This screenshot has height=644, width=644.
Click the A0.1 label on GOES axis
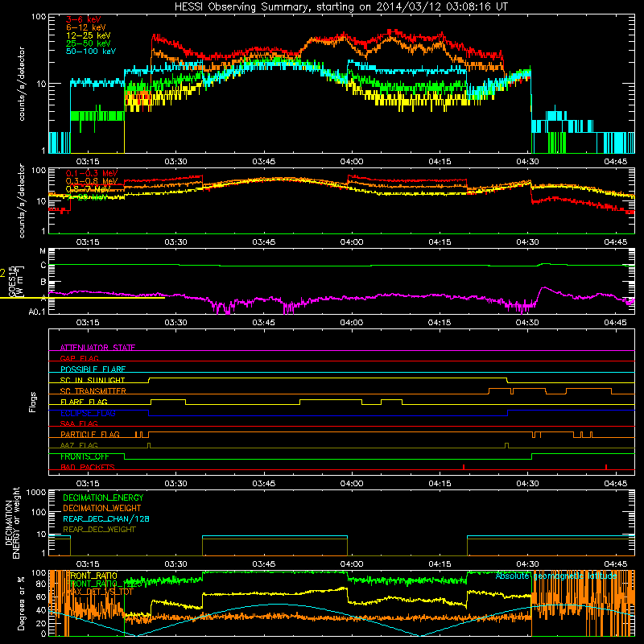point(37,312)
